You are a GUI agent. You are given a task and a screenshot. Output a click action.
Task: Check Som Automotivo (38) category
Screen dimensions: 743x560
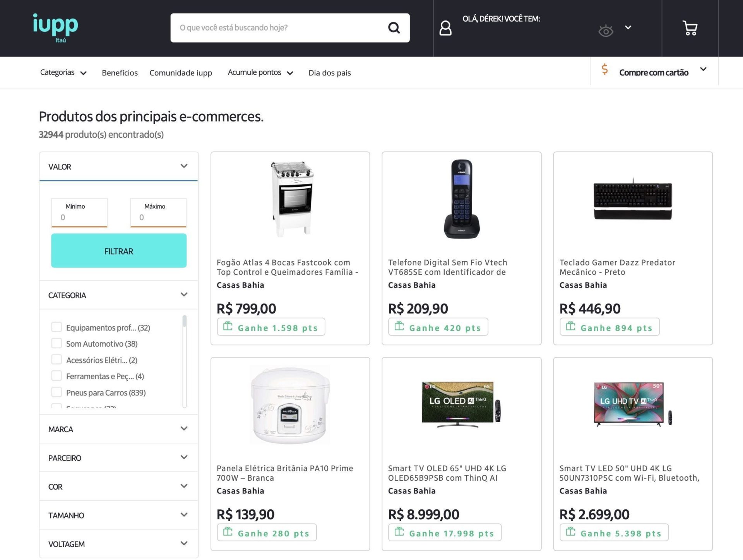56,343
